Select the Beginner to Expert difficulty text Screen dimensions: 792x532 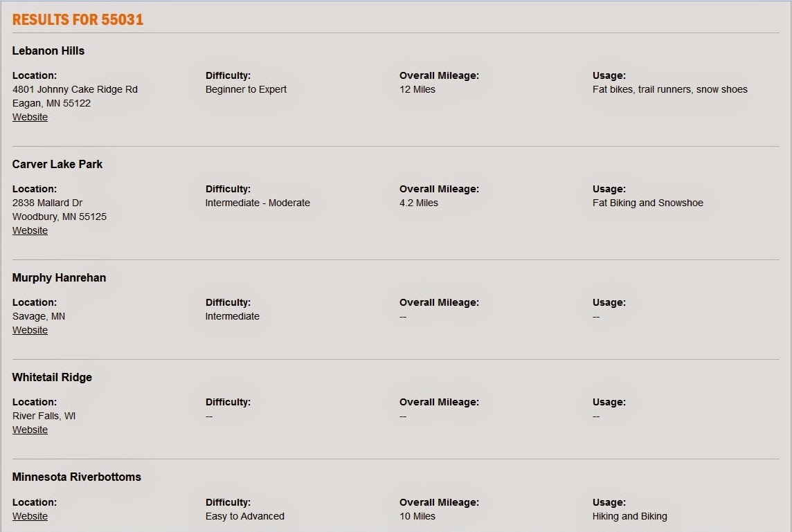(x=246, y=89)
